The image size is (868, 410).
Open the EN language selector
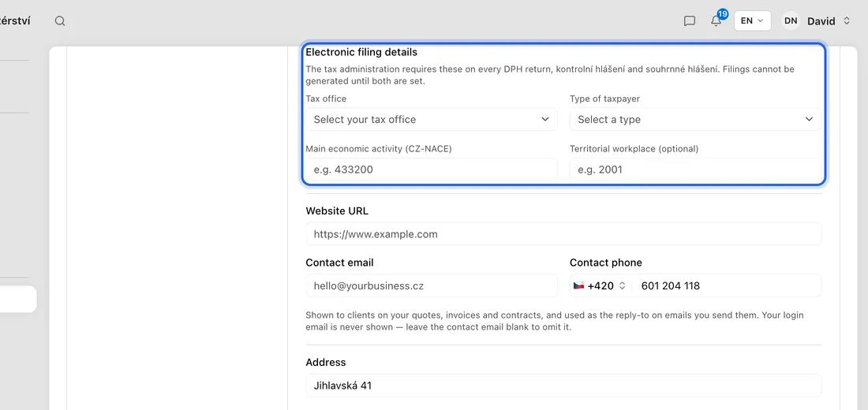752,21
